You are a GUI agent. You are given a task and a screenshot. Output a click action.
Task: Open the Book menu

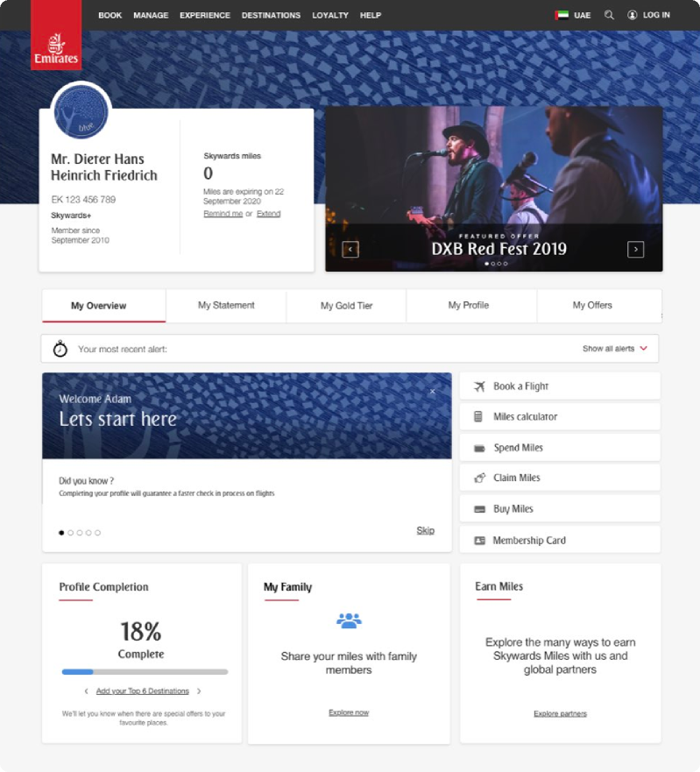110,15
